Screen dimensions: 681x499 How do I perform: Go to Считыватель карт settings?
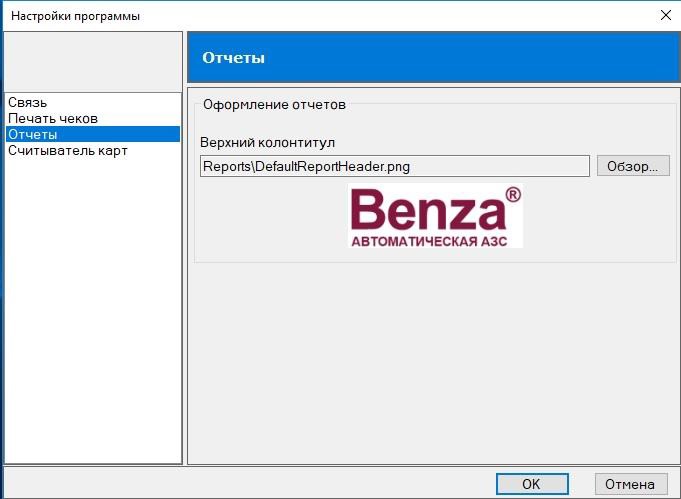(68, 151)
